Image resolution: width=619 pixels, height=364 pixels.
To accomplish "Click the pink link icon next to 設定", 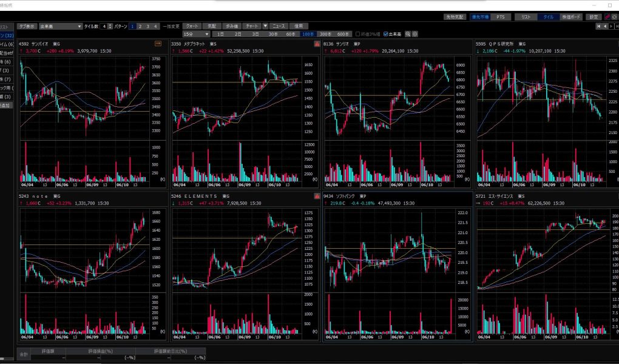I will 607,17.
